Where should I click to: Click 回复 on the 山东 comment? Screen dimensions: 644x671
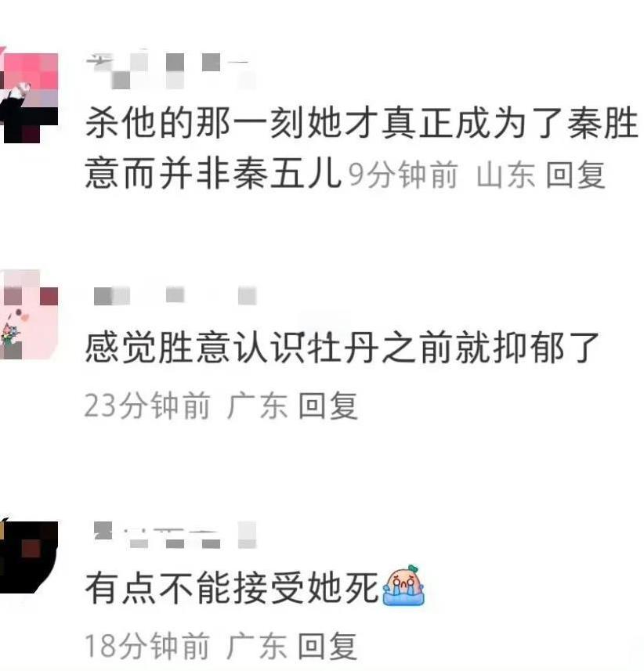[576, 175]
